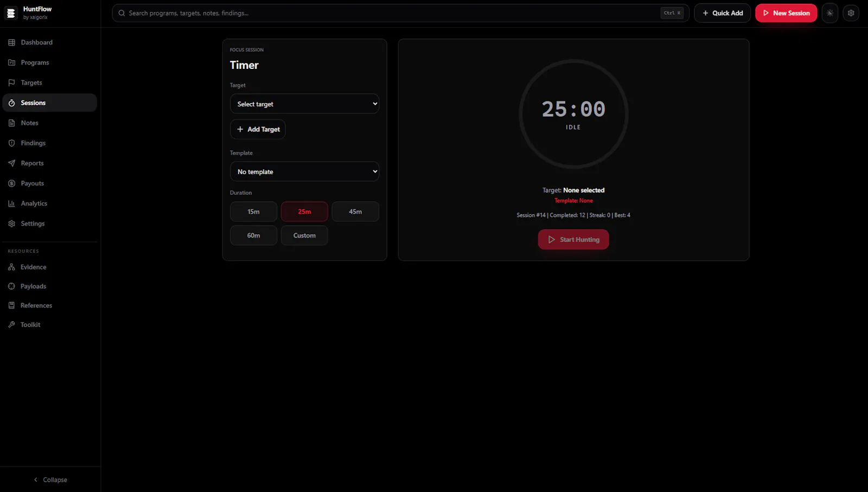Open Dashboard via its grid icon

point(11,42)
